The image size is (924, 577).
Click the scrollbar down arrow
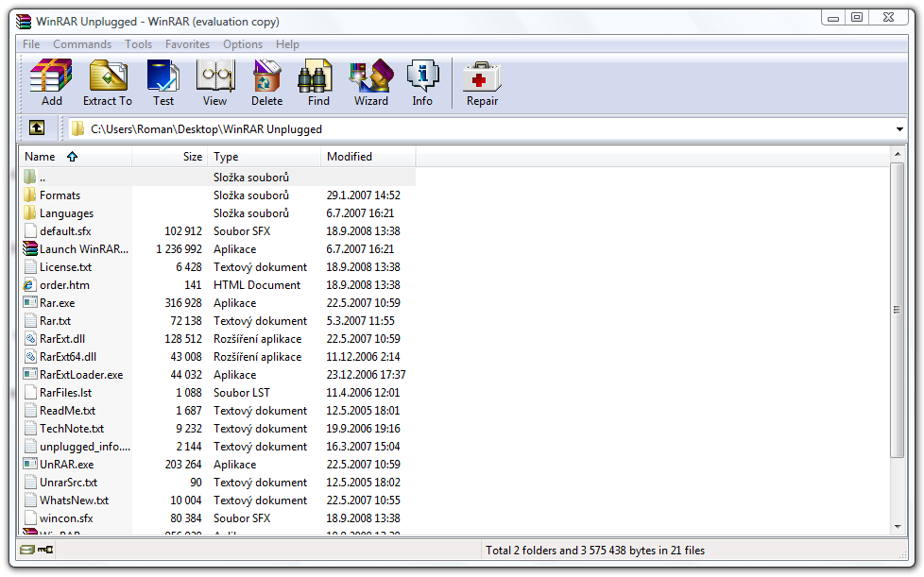click(x=897, y=527)
